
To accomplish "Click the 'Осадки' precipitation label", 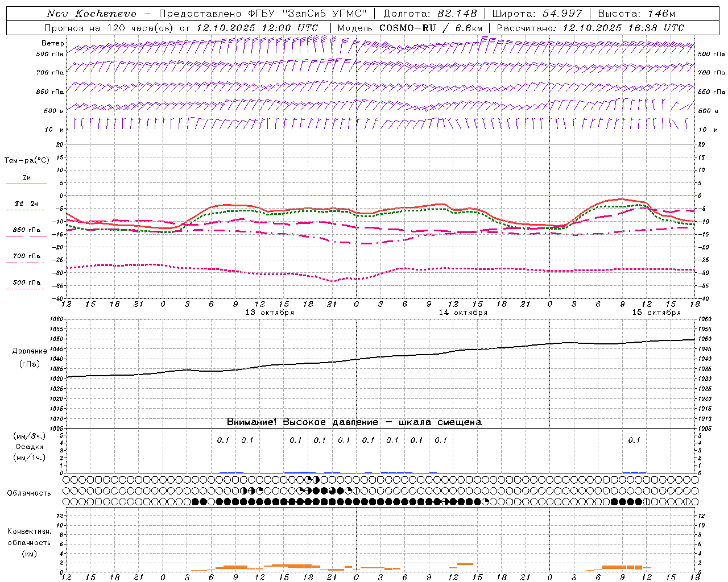I will [30, 447].
